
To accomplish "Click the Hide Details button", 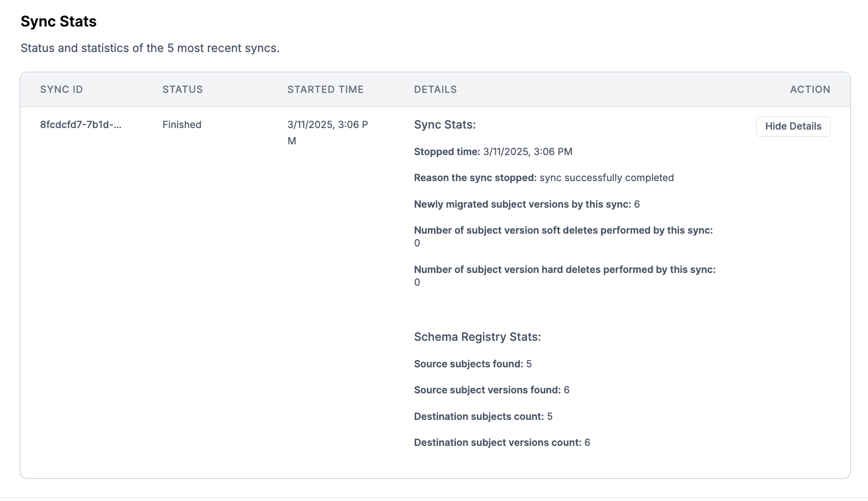I will tap(793, 127).
